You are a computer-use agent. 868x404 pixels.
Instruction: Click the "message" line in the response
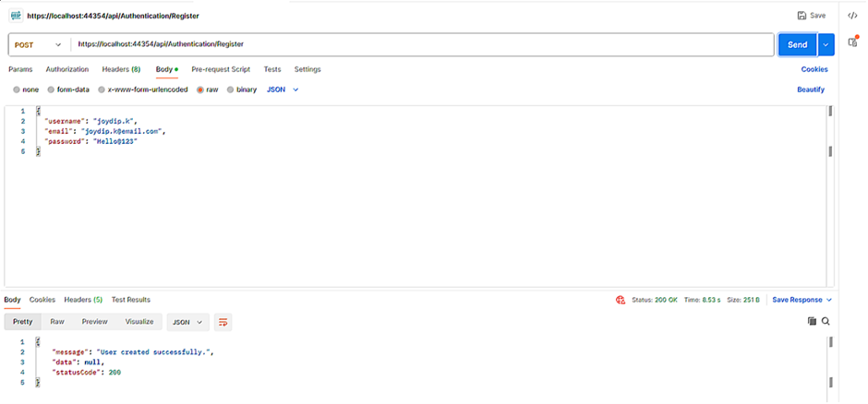[x=132, y=352]
